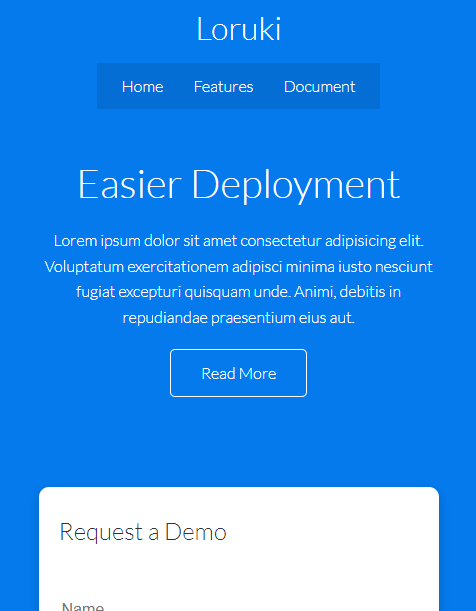Screen dimensions: 476x611
Task: Click the Lorem ipsum paragraph text
Action: click(x=238, y=279)
